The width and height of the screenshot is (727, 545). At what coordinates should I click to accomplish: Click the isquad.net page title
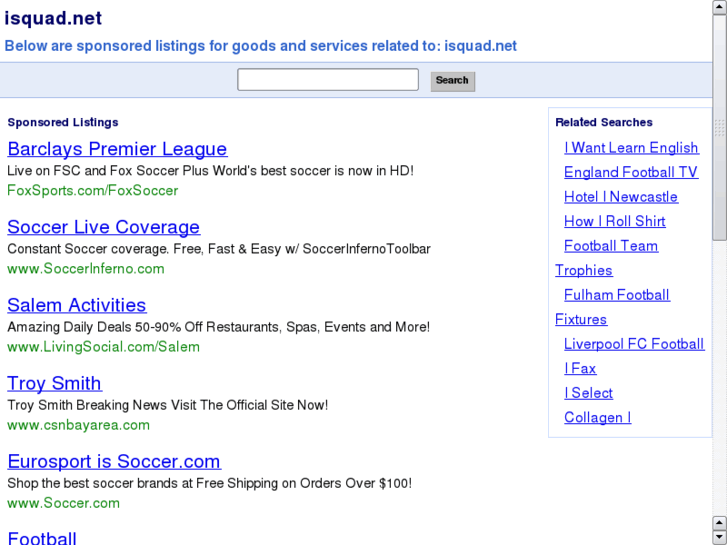[53, 19]
